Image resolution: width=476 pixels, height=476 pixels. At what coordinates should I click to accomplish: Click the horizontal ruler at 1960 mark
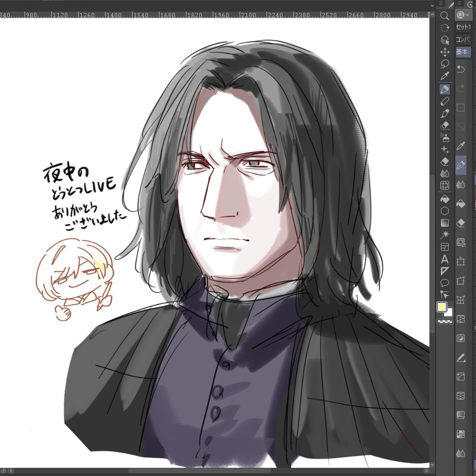pyautogui.click(x=222, y=15)
